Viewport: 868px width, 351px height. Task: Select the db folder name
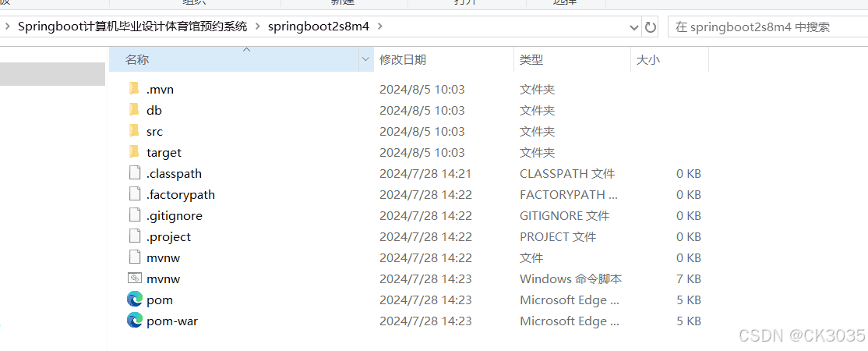[x=154, y=110]
